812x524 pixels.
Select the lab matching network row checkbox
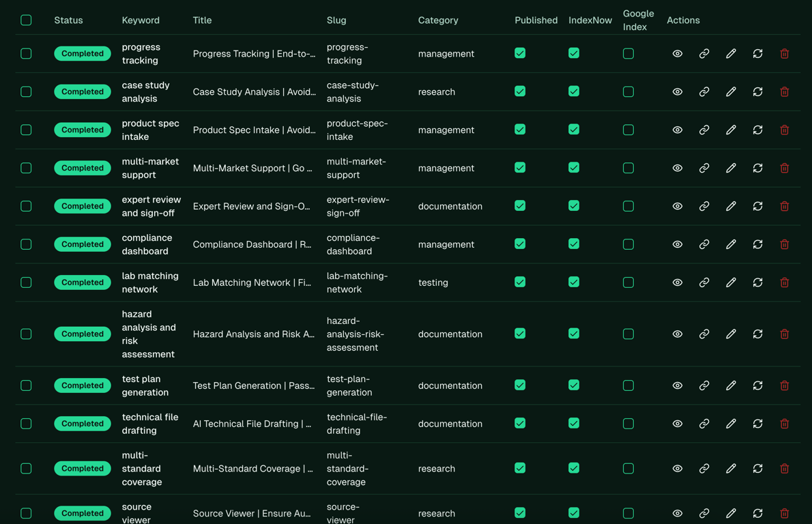click(x=26, y=282)
